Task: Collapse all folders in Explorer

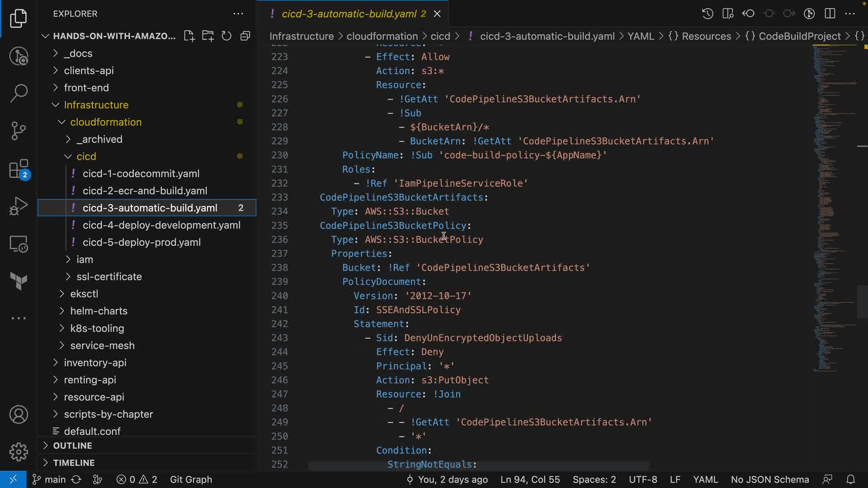Action: (245, 36)
